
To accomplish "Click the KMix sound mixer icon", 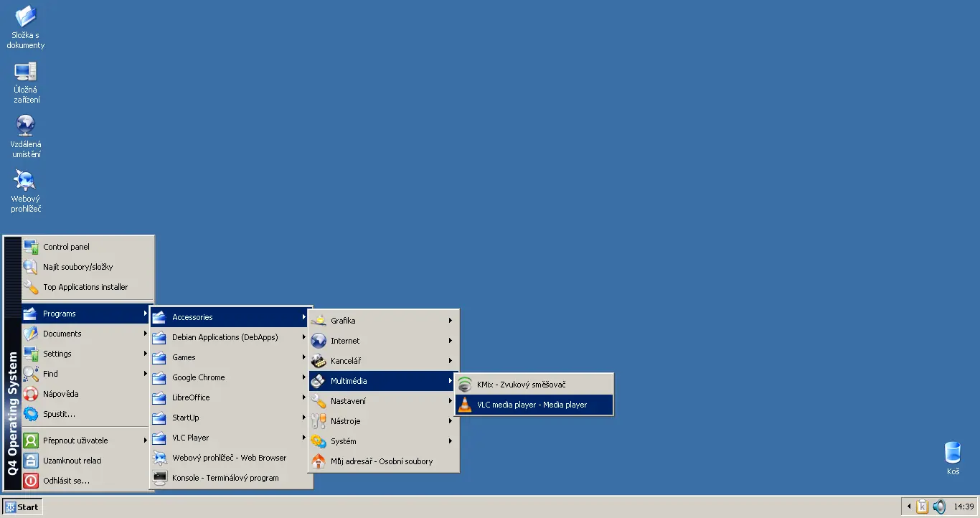I will (x=465, y=385).
